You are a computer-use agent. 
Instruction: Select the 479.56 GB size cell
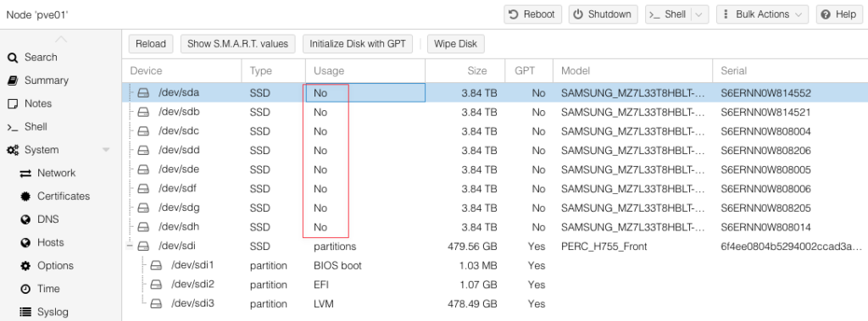click(472, 246)
